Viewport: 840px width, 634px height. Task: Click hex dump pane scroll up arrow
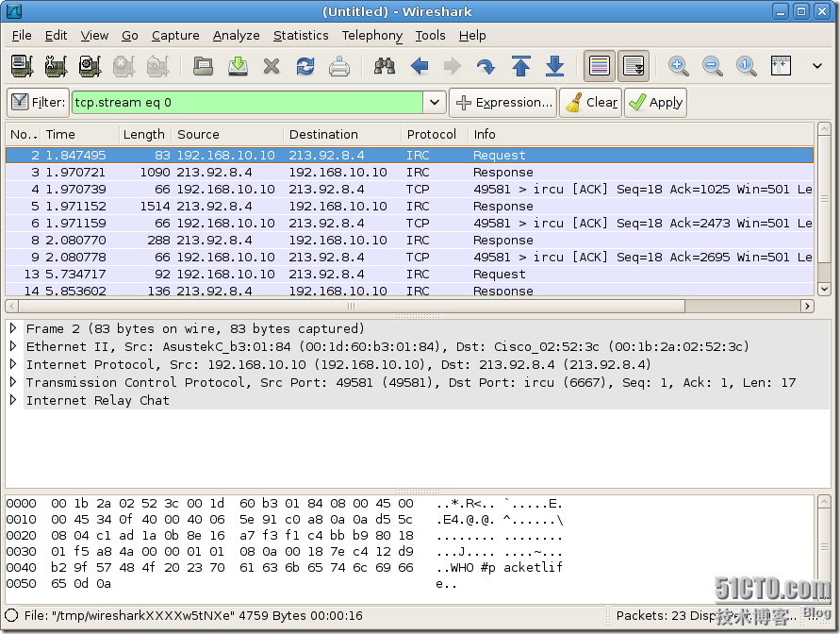point(824,502)
